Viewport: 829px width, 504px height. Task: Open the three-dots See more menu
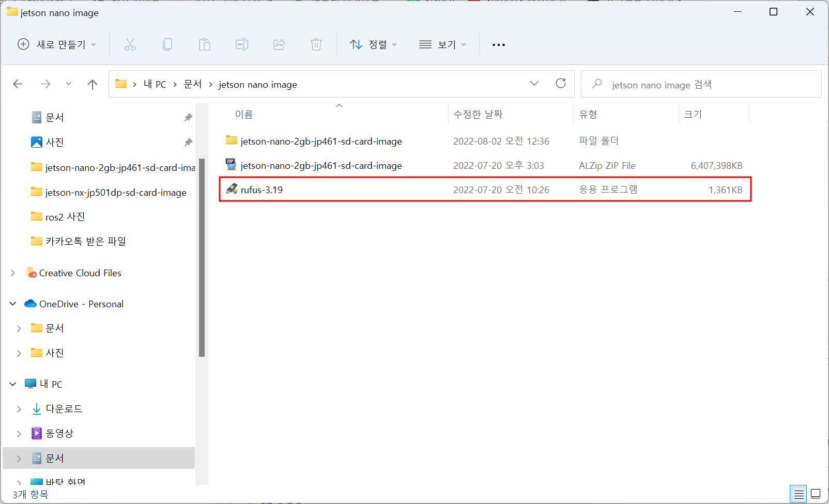499,45
